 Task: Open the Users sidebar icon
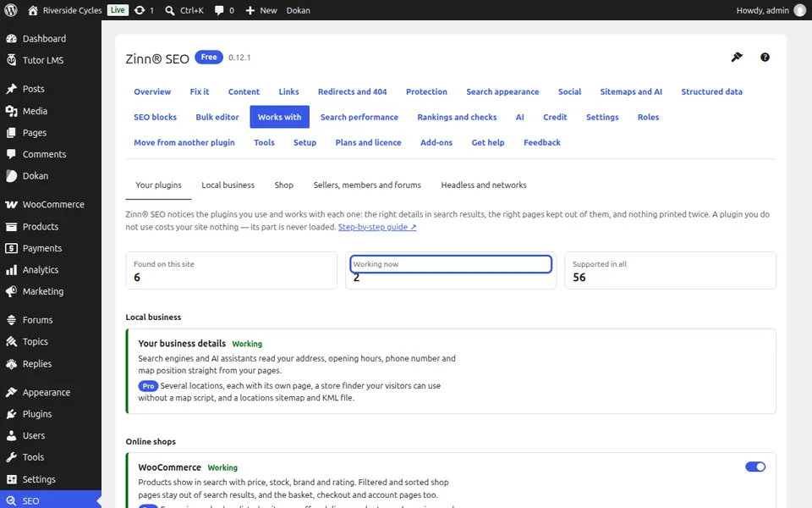point(11,436)
